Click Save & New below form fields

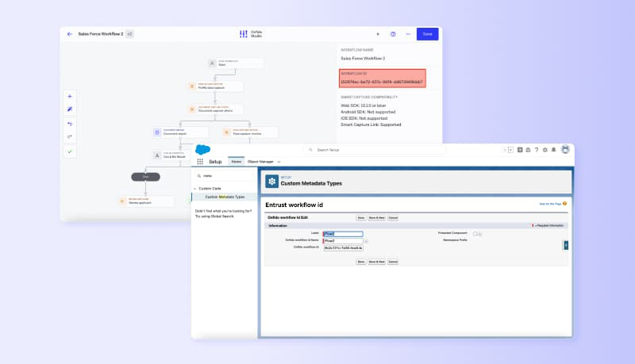click(x=376, y=262)
